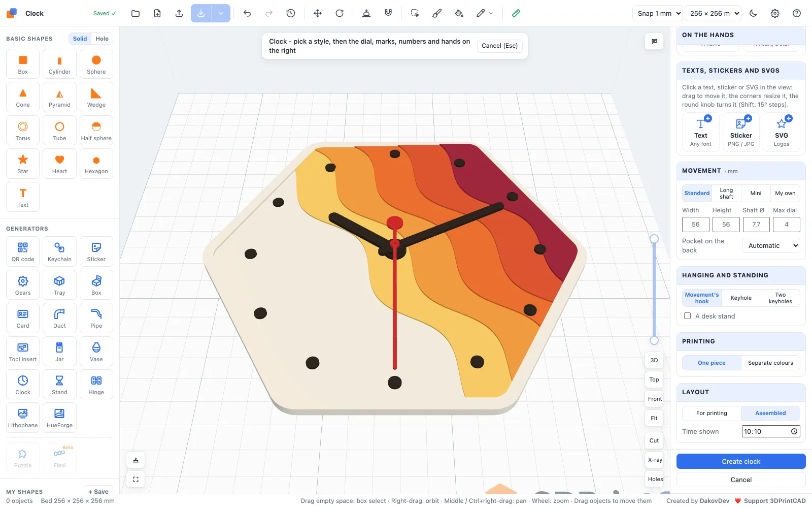
Task: Click the Shaft Ø input field
Action: 756,224
